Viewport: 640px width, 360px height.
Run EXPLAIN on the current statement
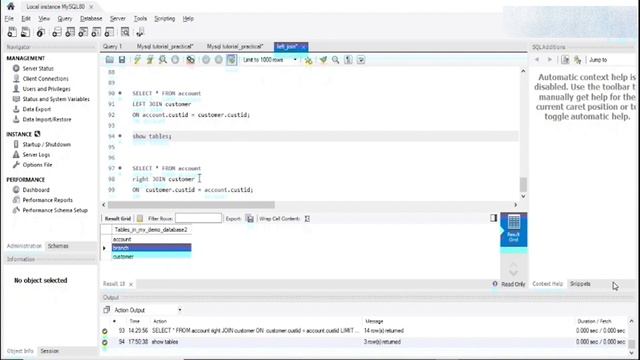click(x=163, y=60)
